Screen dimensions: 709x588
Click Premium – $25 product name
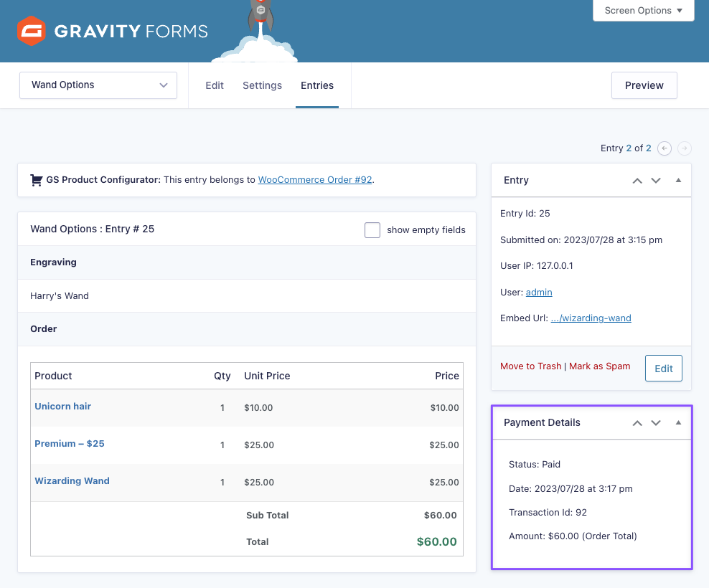pyautogui.click(x=70, y=444)
